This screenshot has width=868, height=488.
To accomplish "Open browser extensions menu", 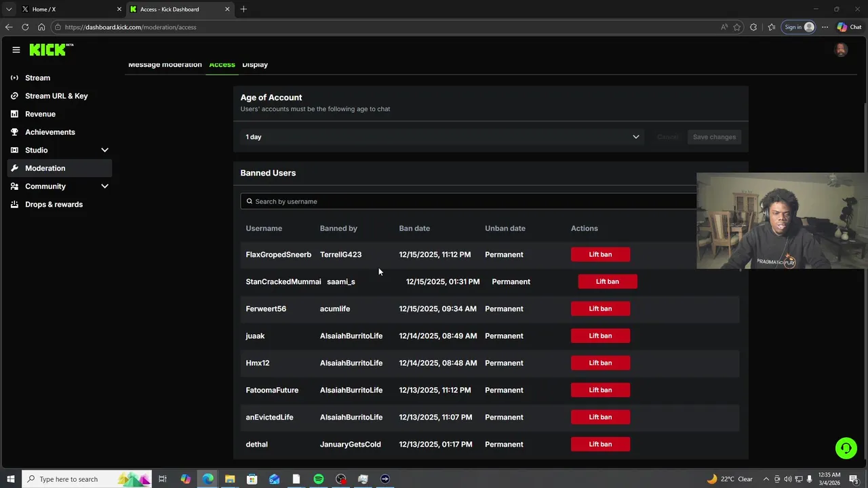I will (753, 27).
